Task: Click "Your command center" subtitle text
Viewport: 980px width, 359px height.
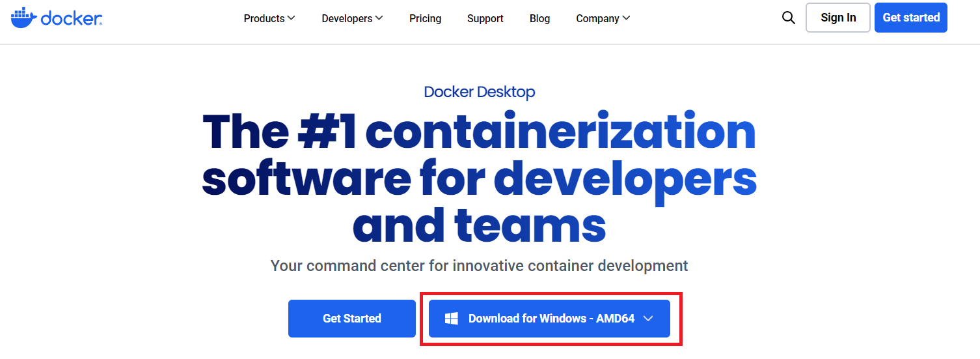Action: click(x=479, y=266)
